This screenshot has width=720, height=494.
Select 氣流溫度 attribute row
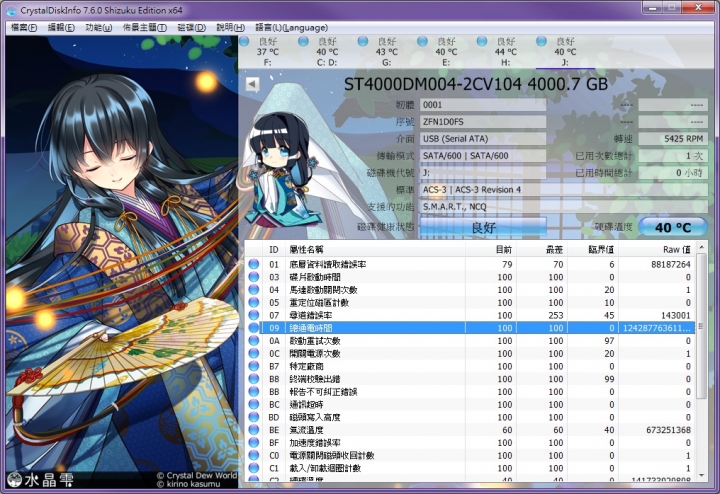[470, 430]
